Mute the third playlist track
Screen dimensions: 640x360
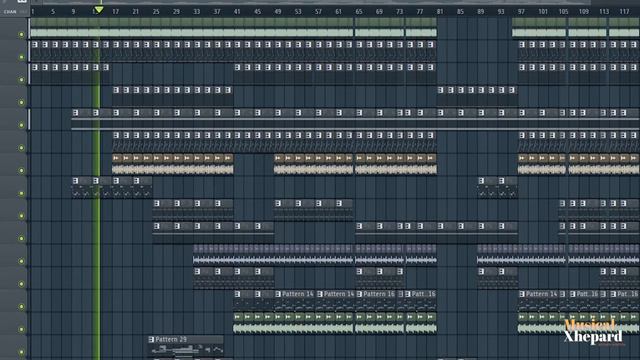[22, 80]
